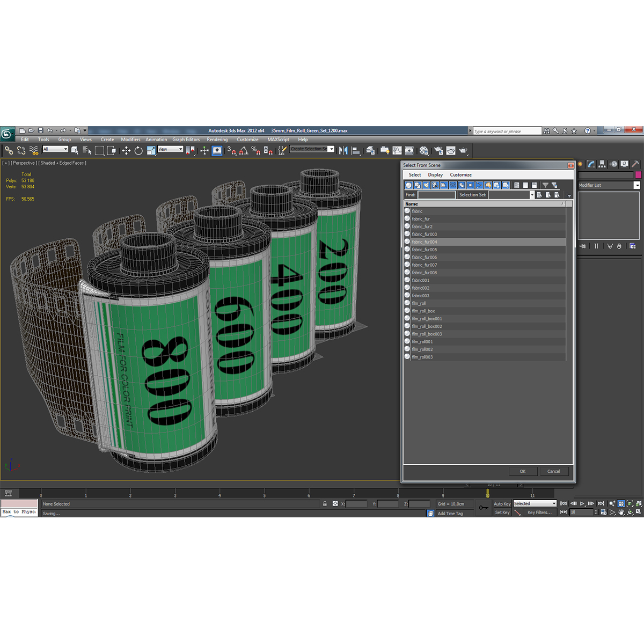Screen dimensions: 644x644
Task: Open the Customize menu in Select From Scene
Action: (460, 175)
